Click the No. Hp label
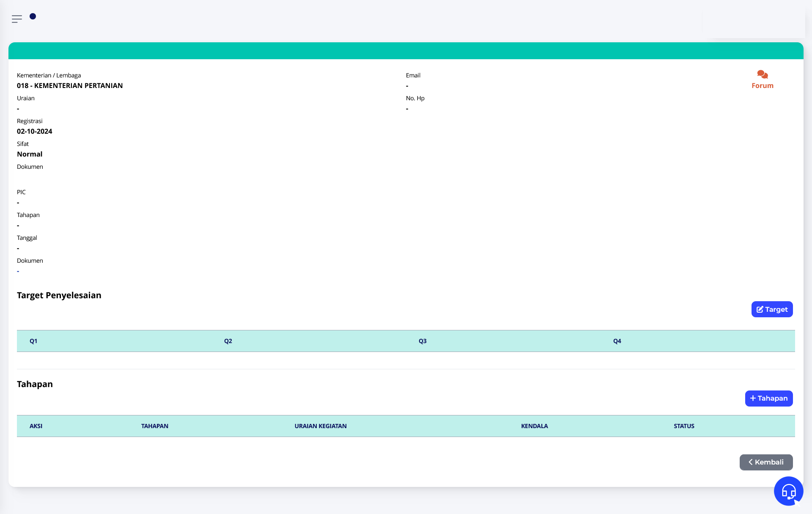 [x=415, y=98]
